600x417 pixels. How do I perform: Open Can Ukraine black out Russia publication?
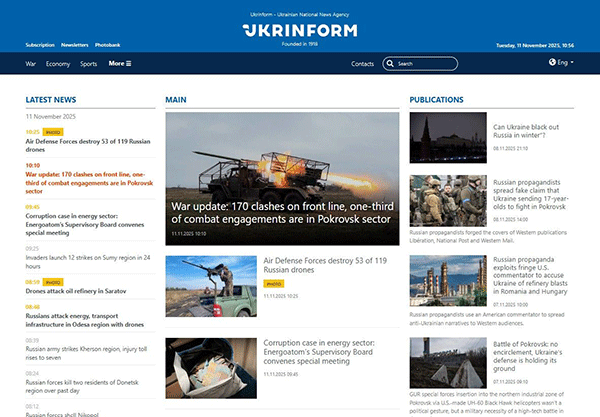coord(526,131)
